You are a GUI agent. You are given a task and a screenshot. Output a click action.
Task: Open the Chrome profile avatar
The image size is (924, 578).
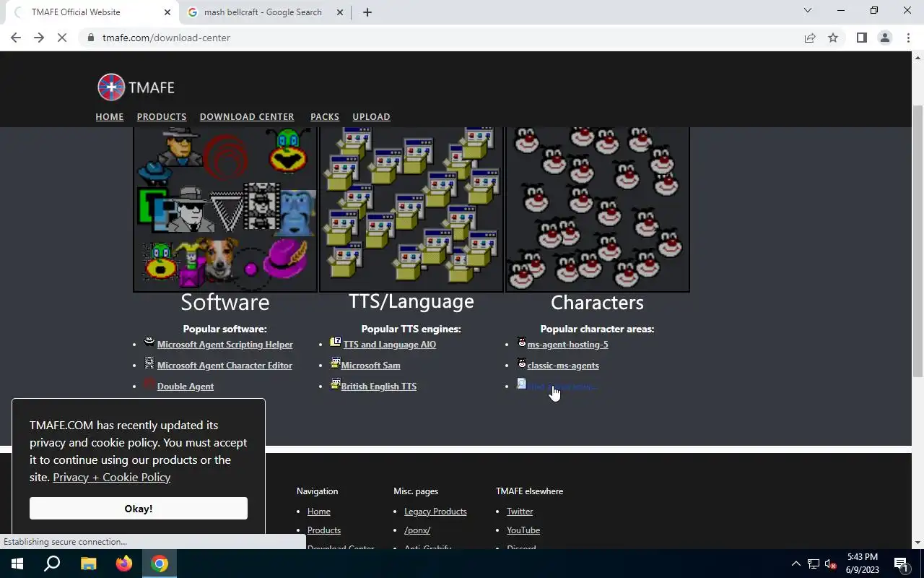pos(884,38)
